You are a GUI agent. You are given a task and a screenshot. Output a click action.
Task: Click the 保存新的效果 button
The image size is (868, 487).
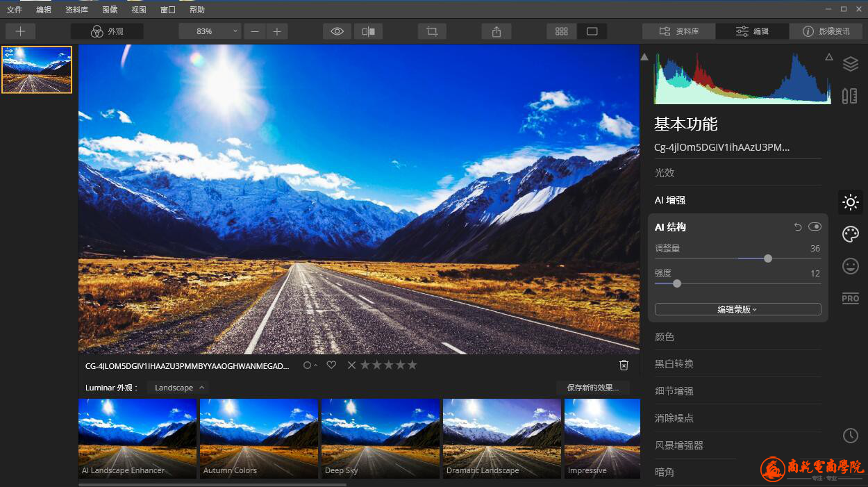coord(592,388)
